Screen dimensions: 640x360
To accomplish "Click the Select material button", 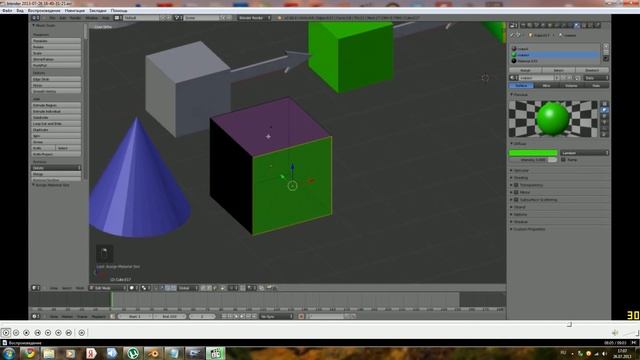I will pyautogui.click(x=559, y=70).
